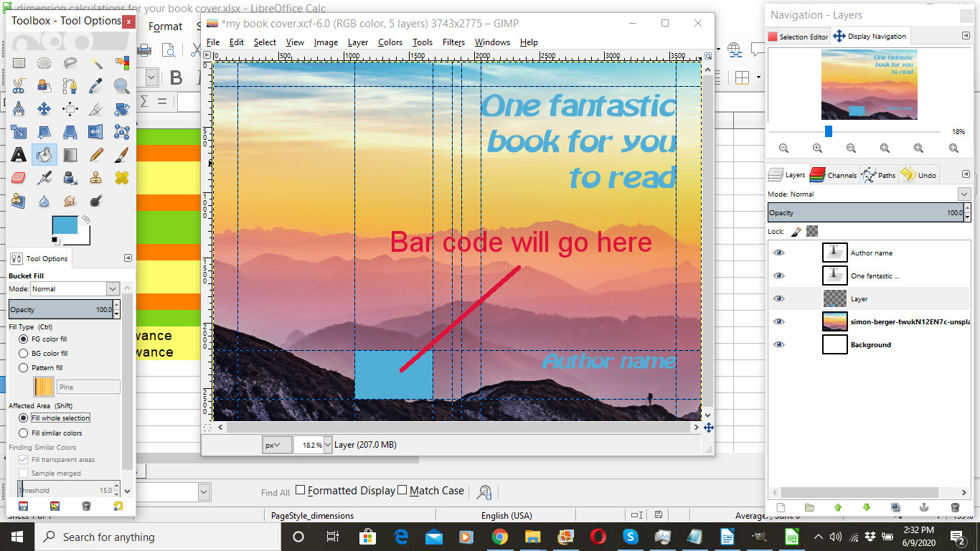Open the zoom percentage dropdown

pos(328,445)
